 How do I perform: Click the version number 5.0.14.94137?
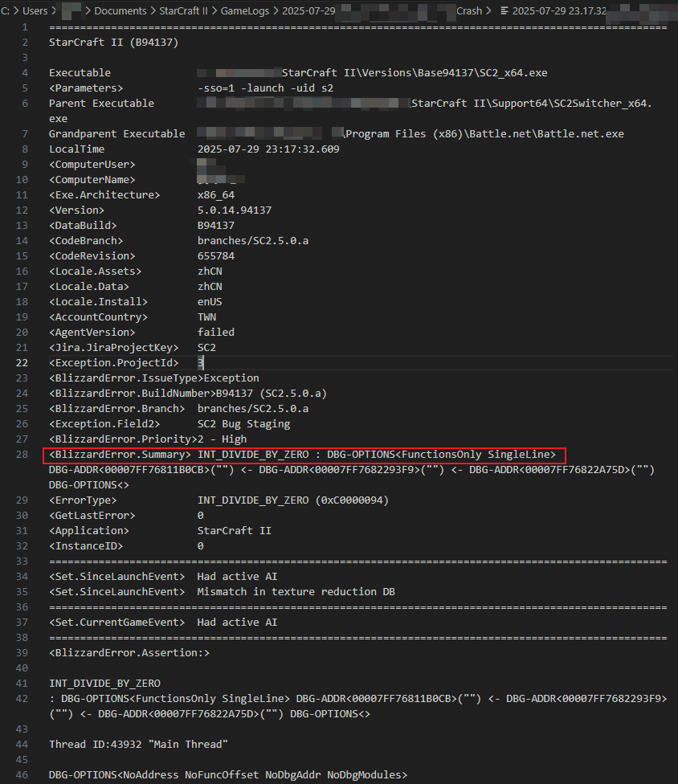pyautogui.click(x=235, y=210)
